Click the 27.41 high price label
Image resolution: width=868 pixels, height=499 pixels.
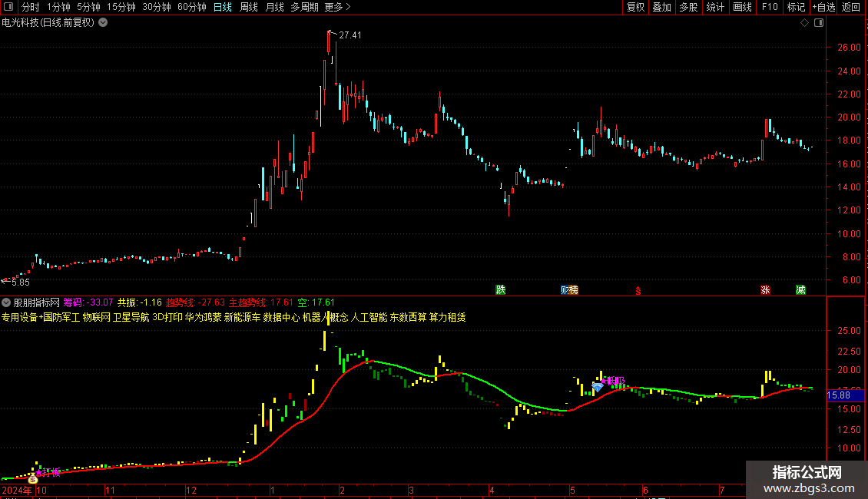pos(350,35)
